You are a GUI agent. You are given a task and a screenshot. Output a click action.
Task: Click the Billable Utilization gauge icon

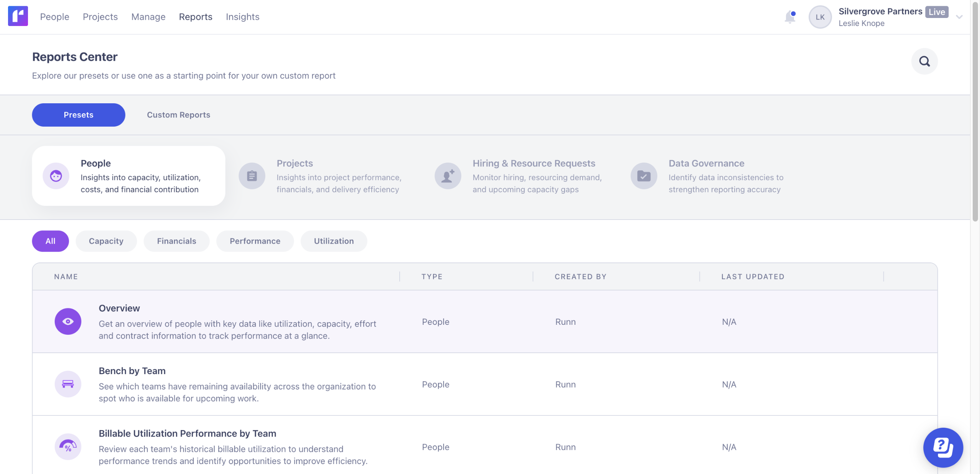pos(68,446)
